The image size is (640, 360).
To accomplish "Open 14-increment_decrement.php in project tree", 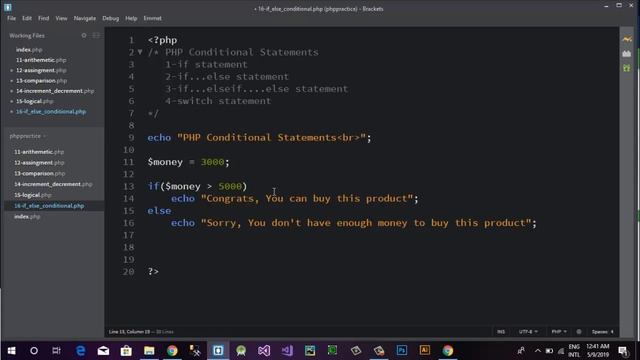I will tap(52, 184).
